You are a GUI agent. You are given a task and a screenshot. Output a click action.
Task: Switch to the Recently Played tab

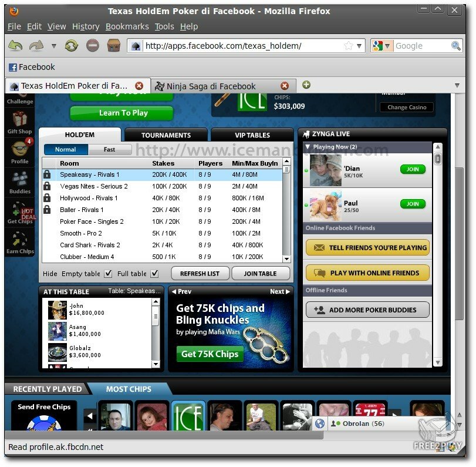coord(48,389)
